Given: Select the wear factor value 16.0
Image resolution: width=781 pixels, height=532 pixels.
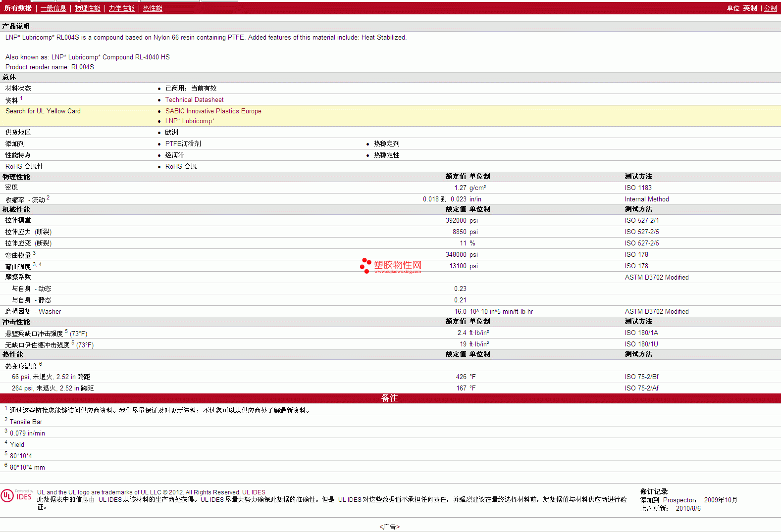Looking at the screenshot, I should coord(461,311).
